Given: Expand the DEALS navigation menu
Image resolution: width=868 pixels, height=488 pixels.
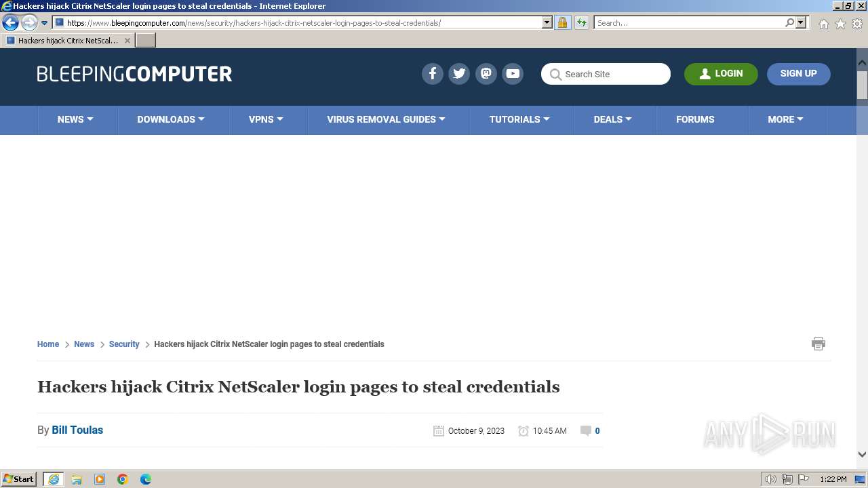Looking at the screenshot, I should (613, 119).
